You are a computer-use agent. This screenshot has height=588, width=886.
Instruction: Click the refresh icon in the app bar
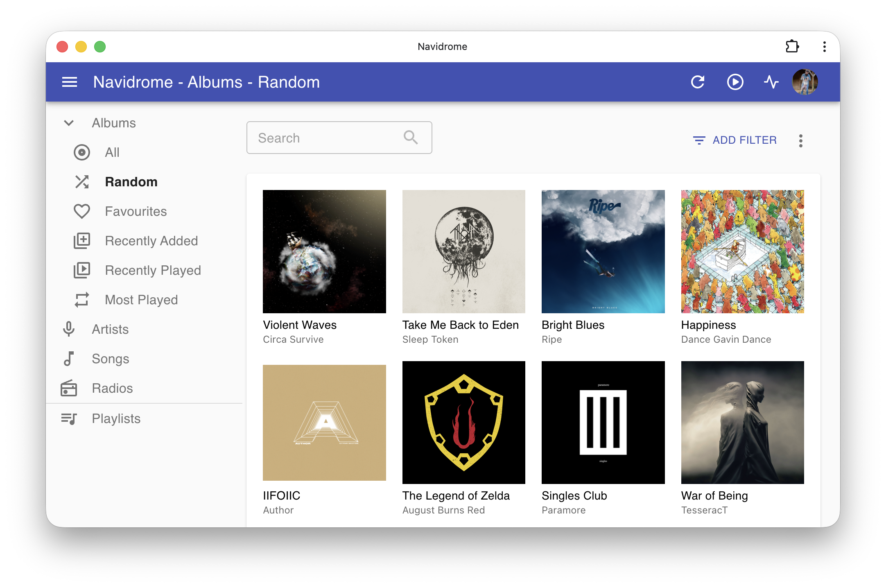(698, 82)
